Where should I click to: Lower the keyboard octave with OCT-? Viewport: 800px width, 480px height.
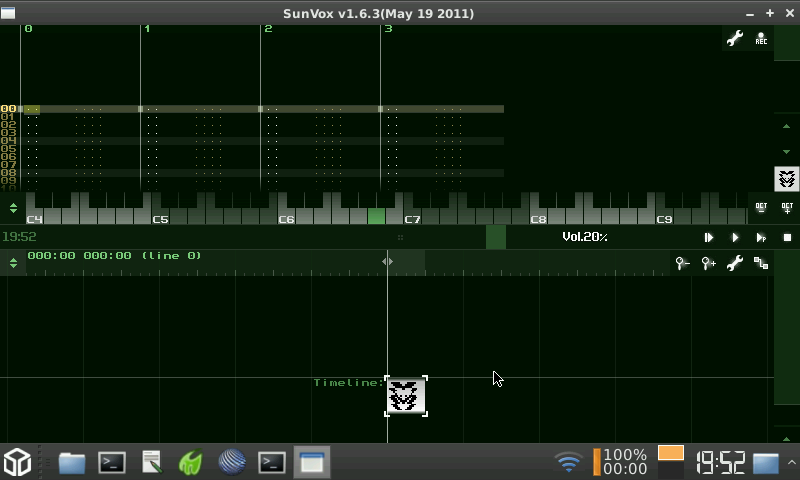[761, 208]
